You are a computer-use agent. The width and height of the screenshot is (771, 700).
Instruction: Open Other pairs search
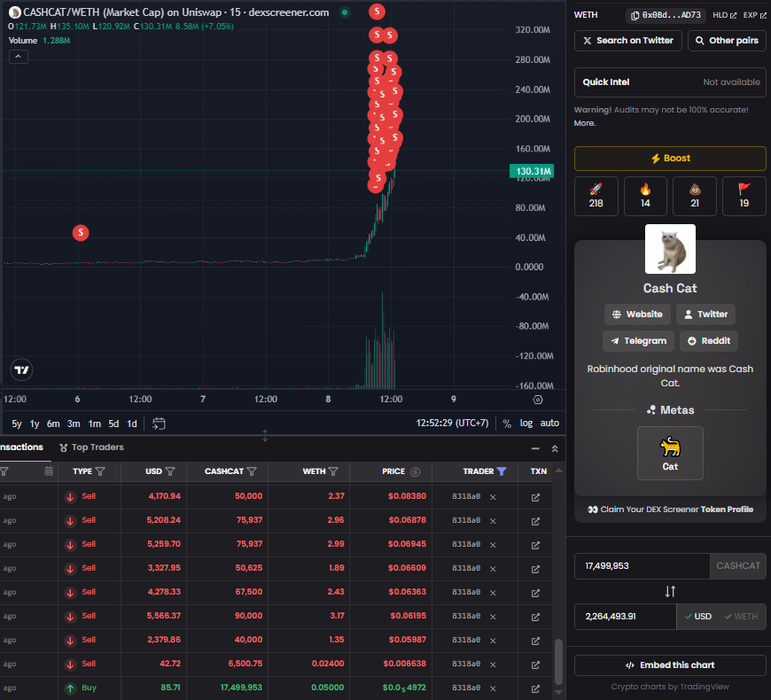727,40
